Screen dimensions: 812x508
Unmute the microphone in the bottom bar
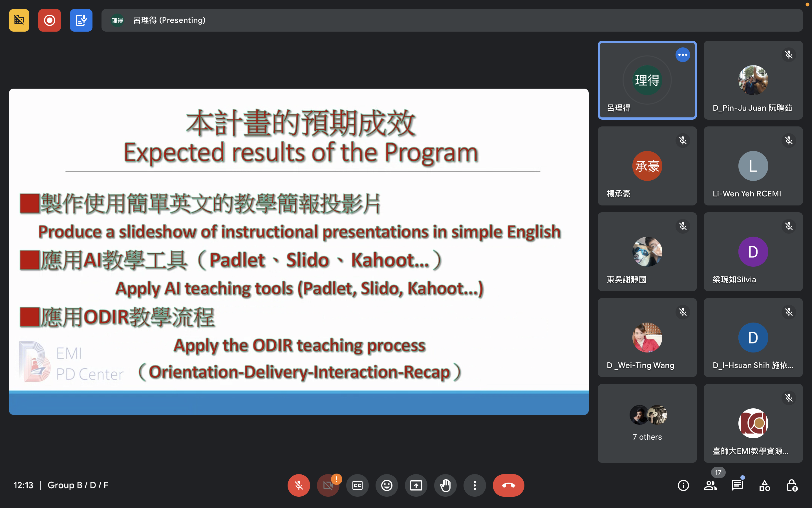[299, 485]
